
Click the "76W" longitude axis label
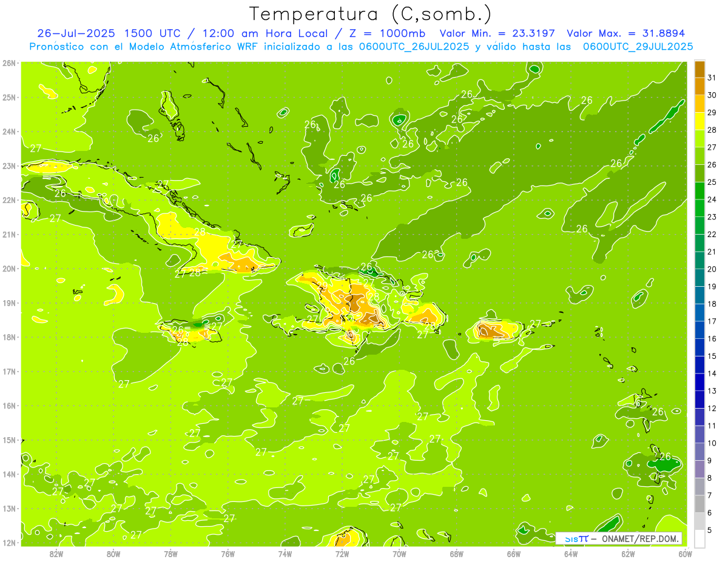[x=227, y=554]
